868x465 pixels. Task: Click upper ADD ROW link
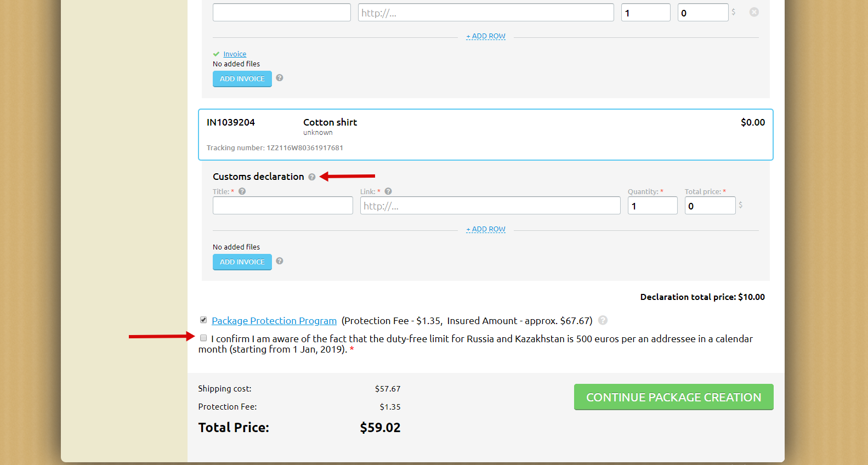(486, 36)
